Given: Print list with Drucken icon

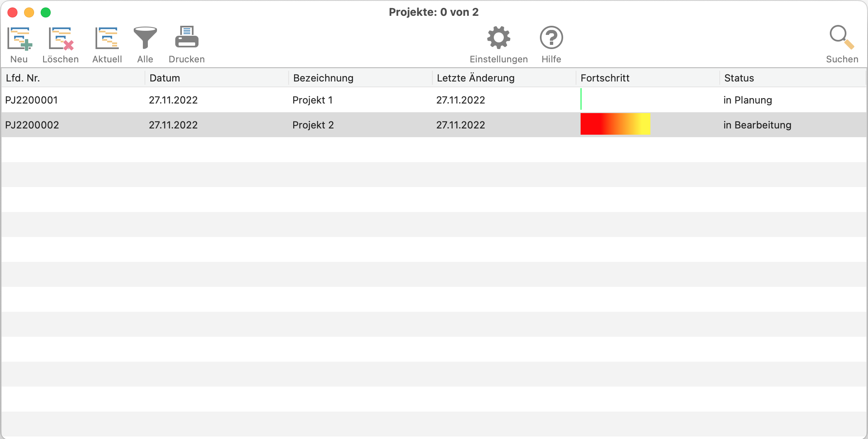Looking at the screenshot, I should [x=187, y=37].
